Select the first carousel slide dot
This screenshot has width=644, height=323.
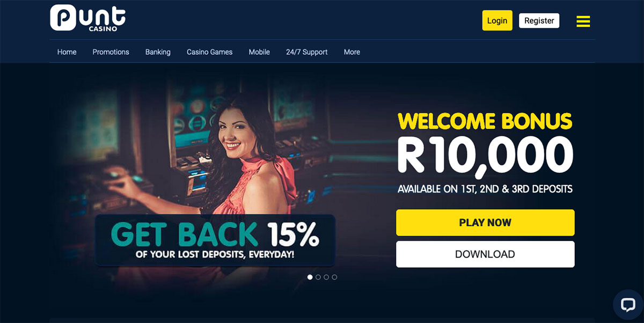310,277
